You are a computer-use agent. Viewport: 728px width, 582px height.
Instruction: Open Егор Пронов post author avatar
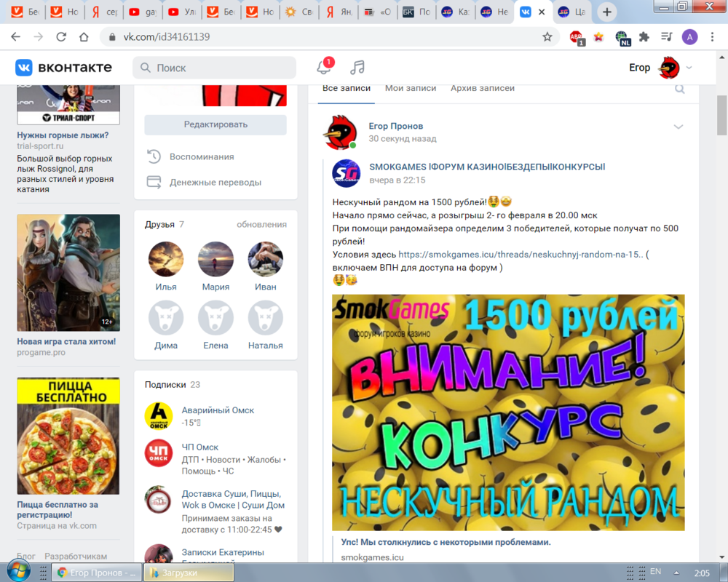tap(340, 132)
